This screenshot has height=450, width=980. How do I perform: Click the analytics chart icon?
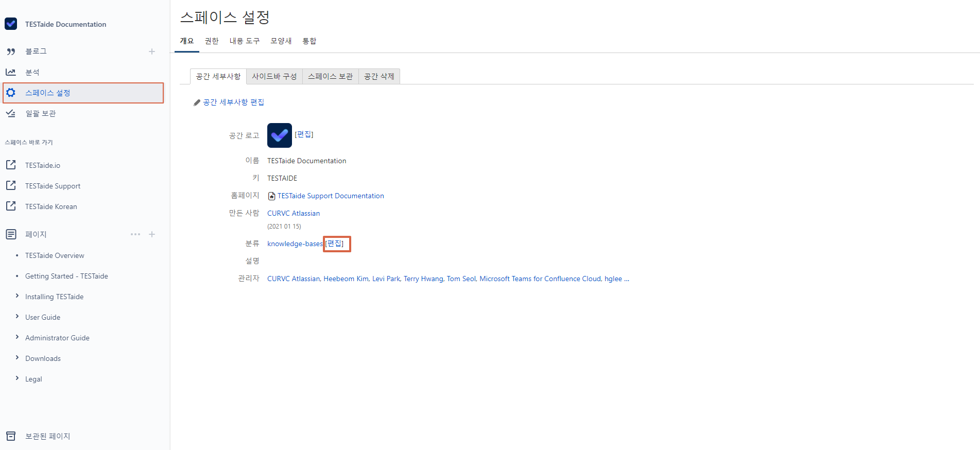(x=11, y=72)
